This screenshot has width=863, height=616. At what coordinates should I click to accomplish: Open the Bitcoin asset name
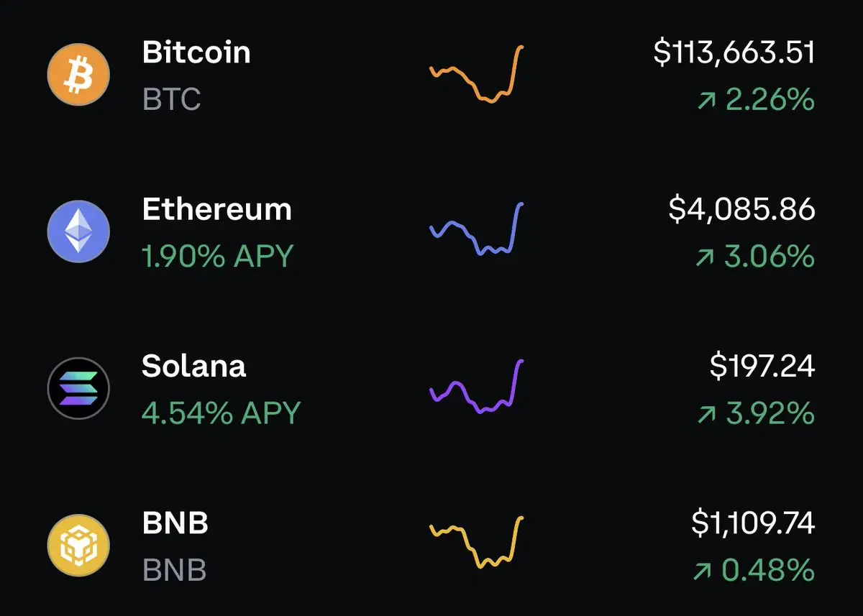pyautogui.click(x=196, y=52)
